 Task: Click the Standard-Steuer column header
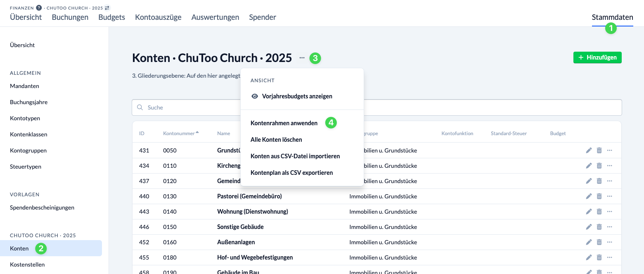(x=509, y=133)
